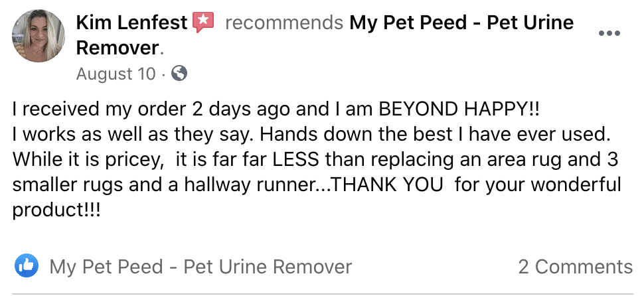Open the three-dot post options menu
The height and width of the screenshot is (296, 644).
[x=609, y=33]
